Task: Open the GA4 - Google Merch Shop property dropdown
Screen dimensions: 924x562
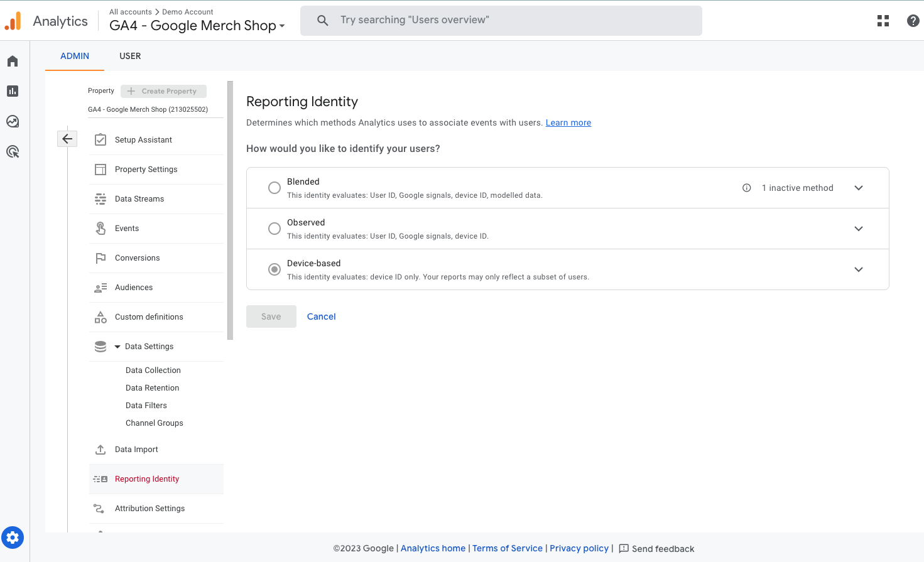Action: [x=197, y=26]
